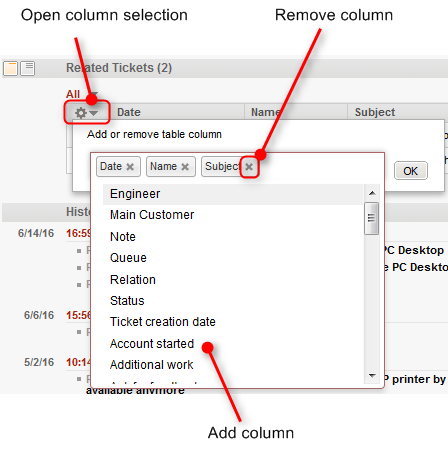Select Main Customer from column list
Viewport: 448px width, 450px height.
click(x=152, y=215)
